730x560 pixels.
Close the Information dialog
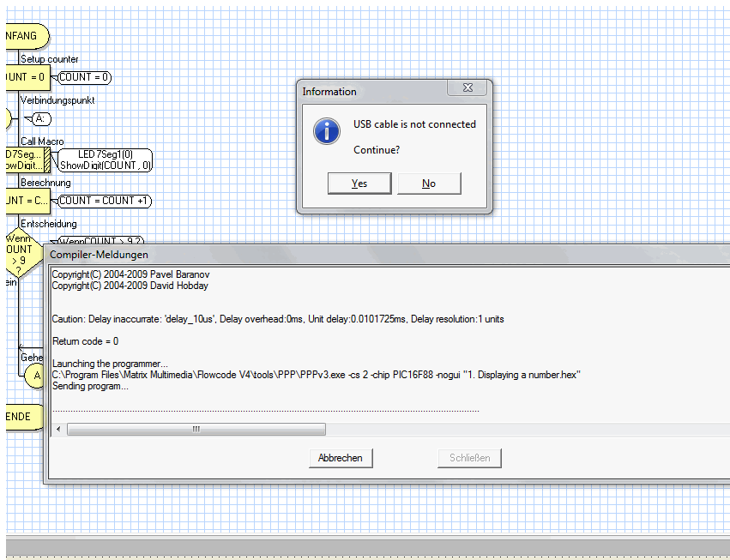pyautogui.click(x=468, y=87)
